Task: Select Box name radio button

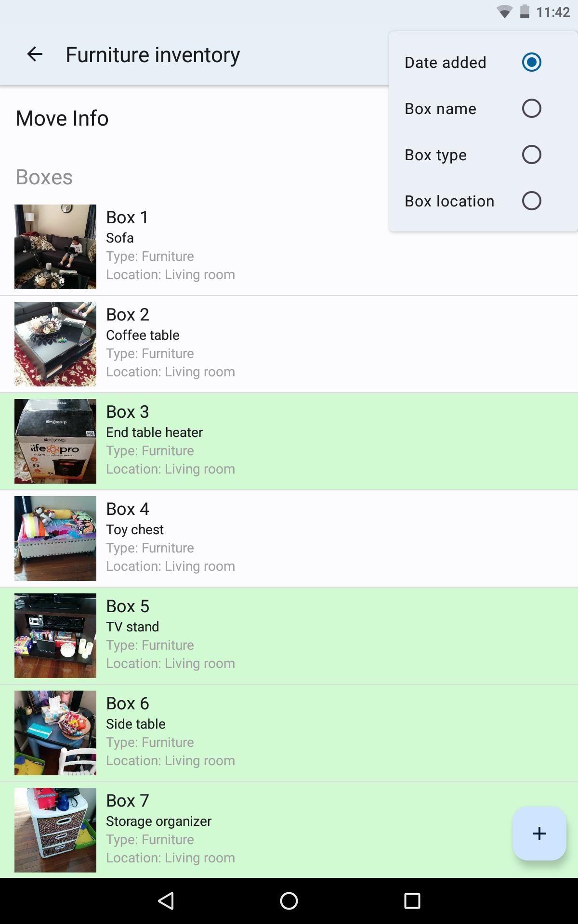Action: click(x=531, y=108)
